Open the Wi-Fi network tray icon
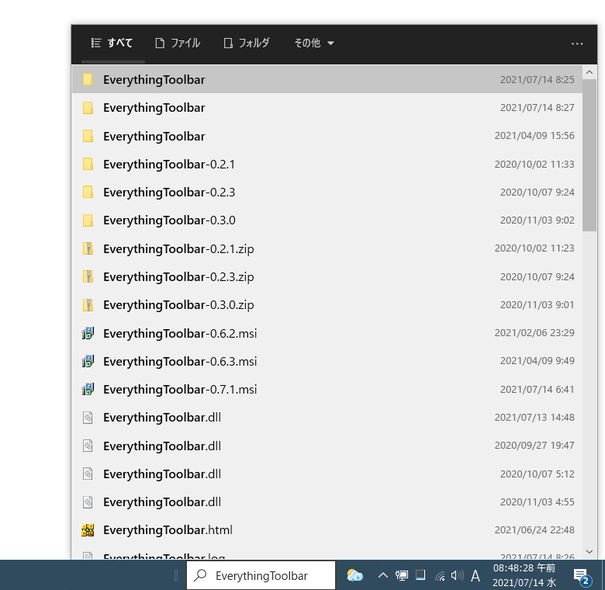This screenshot has width=605, height=590. coord(440,576)
